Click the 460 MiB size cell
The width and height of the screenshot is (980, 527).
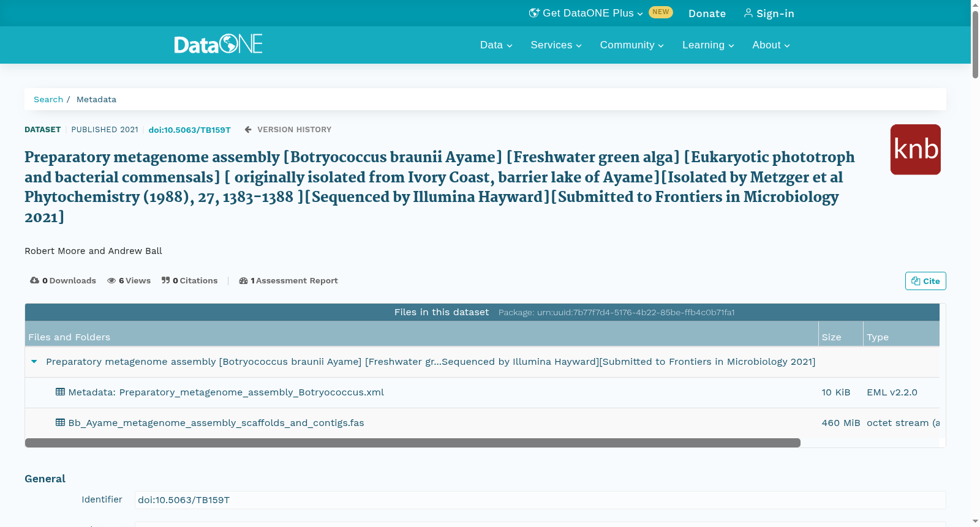pyautogui.click(x=841, y=423)
